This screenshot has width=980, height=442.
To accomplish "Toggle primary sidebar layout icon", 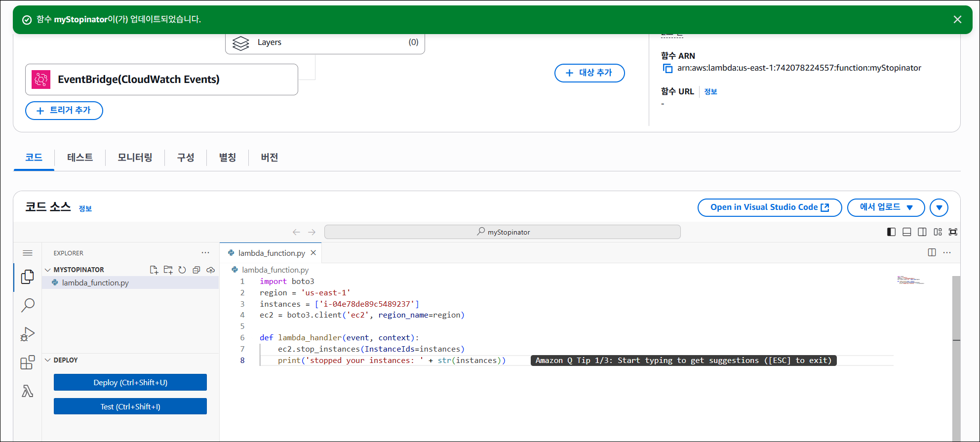I will [891, 232].
